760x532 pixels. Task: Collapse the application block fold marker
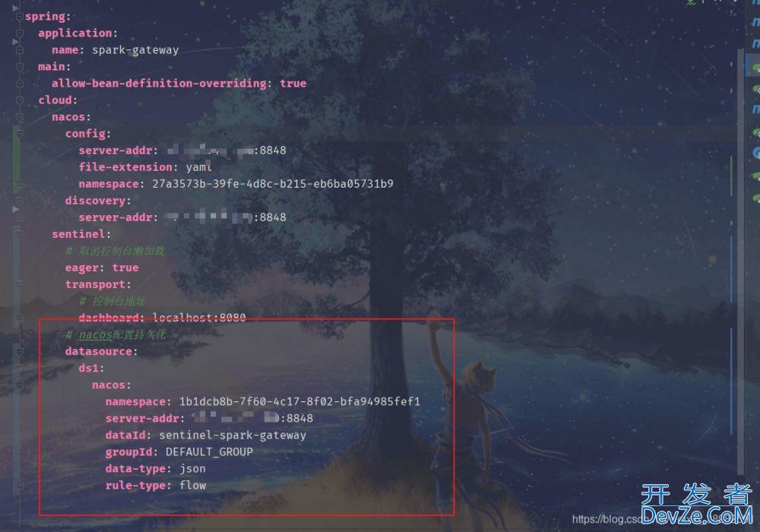[20, 33]
